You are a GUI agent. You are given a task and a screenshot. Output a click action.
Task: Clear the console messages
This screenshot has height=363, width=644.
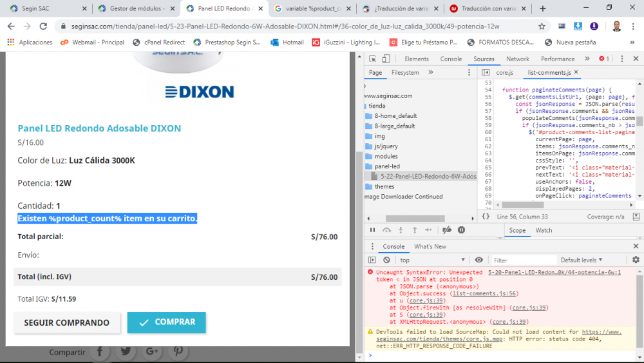(x=386, y=260)
